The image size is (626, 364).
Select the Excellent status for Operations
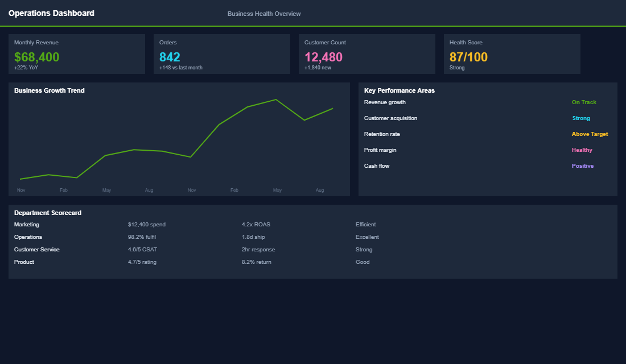click(x=367, y=237)
